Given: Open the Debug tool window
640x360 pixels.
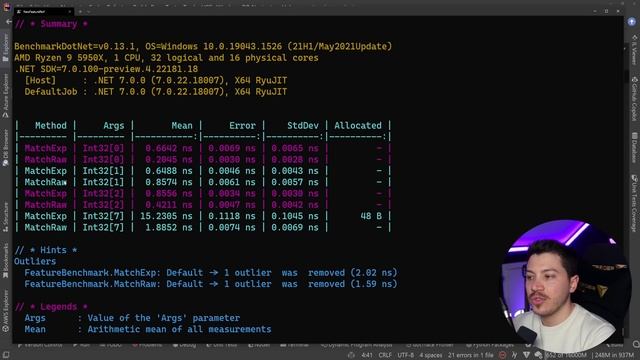Looking at the screenshot, I should pos(184,345).
